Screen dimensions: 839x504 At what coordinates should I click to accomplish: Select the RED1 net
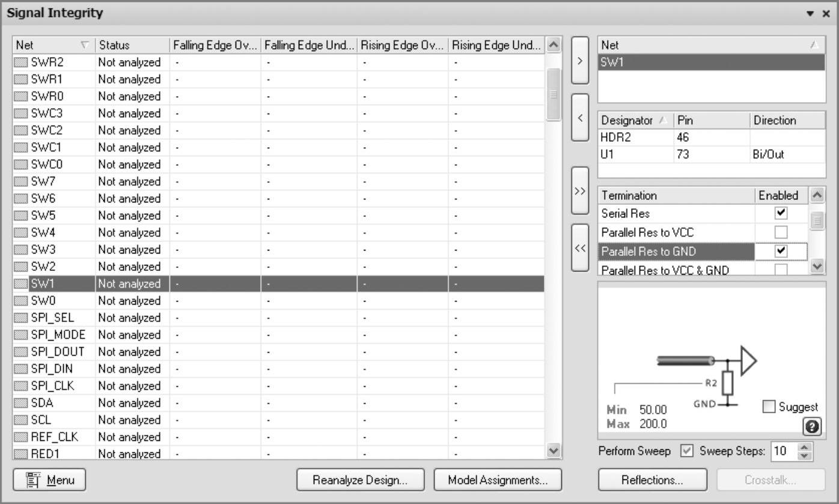click(279, 454)
